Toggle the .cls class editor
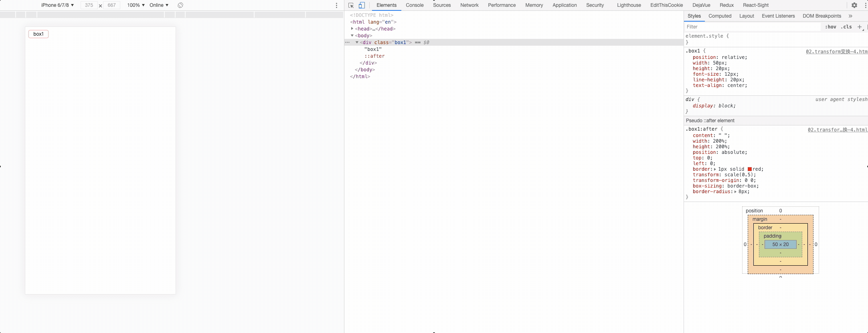Image resolution: width=868 pixels, height=333 pixels. (846, 27)
